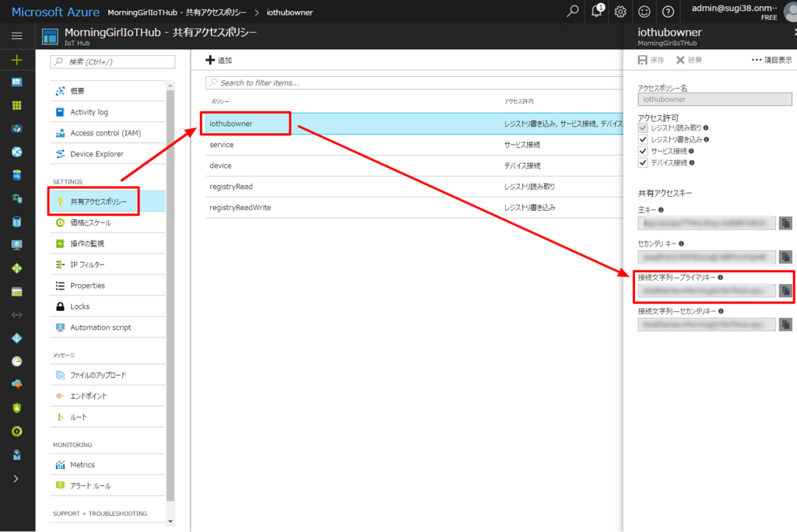The image size is (797, 532).
Task: Copy the connection string primary key
Action: pos(785,291)
